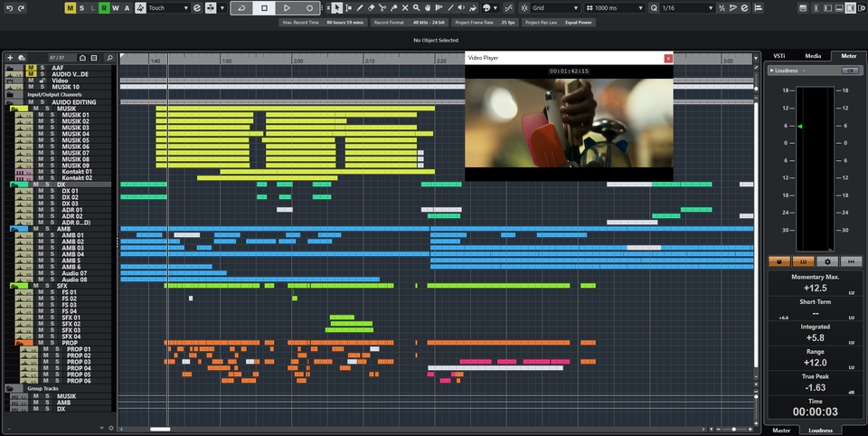Click the iterative quantize icon

[722, 8]
